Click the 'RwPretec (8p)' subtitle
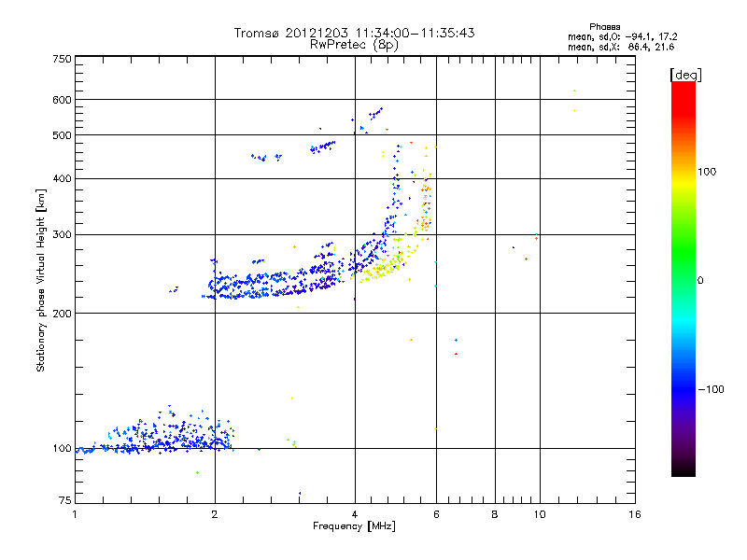 (x=354, y=45)
